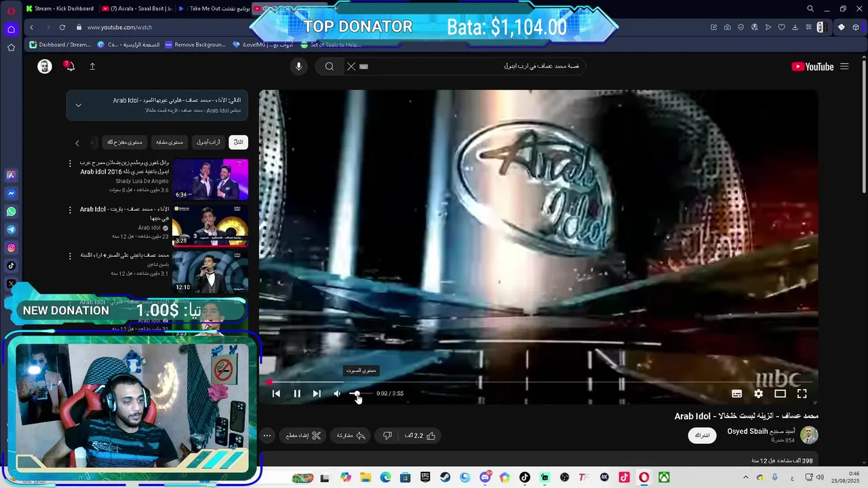The height and width of the screenshot is (488, 868).
Task: Show more filter chips with the arrow
Action: pyautogui.click(x=77, y=143)
